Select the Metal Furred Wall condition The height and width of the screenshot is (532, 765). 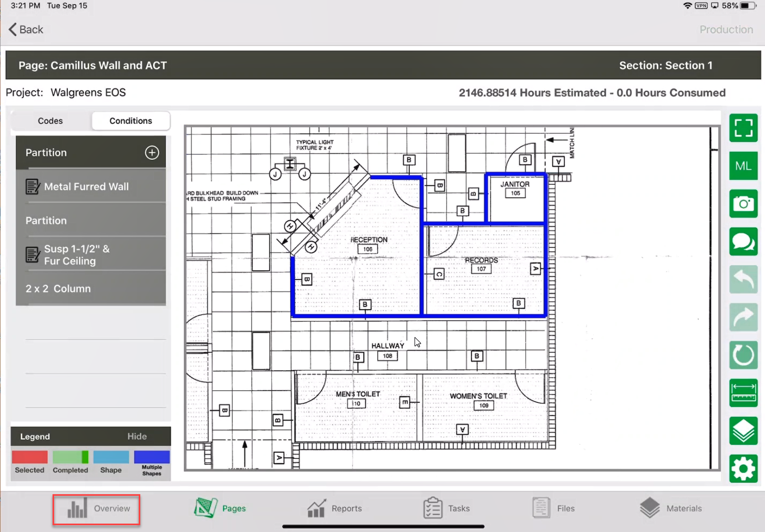[86, 187]
